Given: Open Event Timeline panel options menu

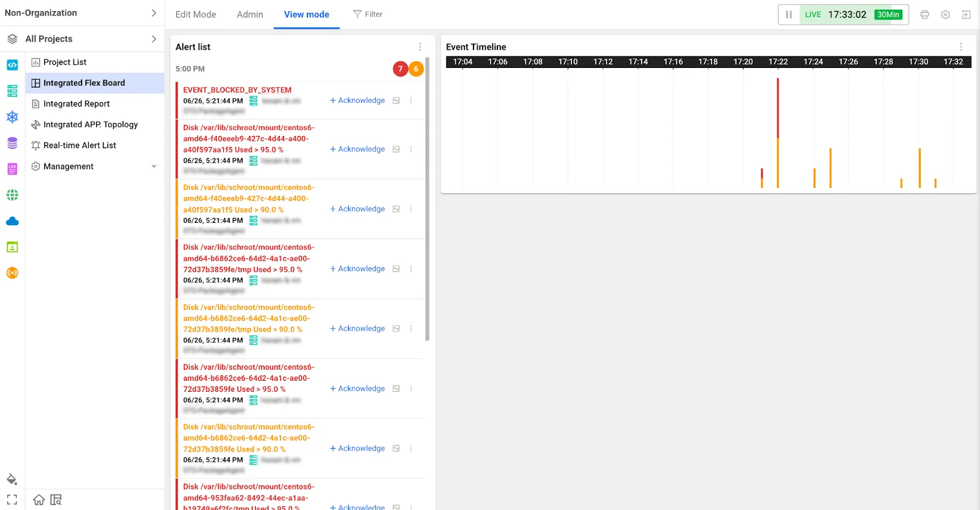Looking at the screenshot, I should (960, 47).
